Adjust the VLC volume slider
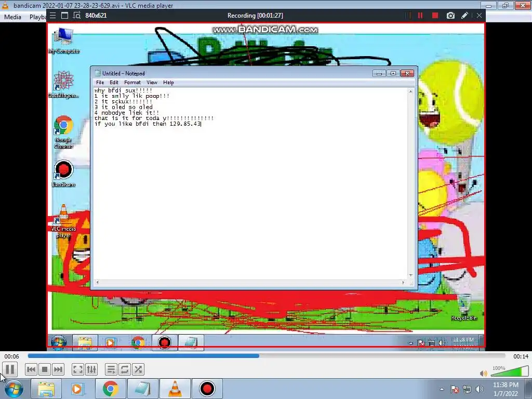 [x=510, y=371]
